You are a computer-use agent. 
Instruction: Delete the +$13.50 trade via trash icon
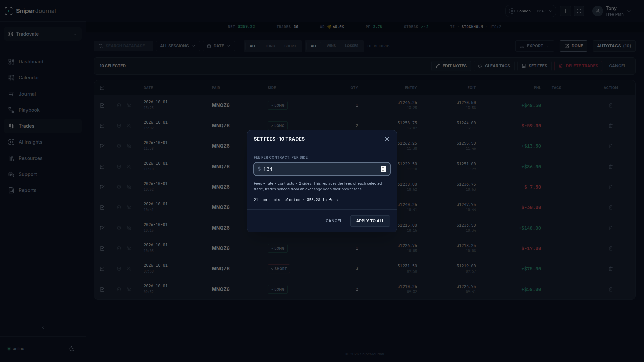click(x=611, y=146)
